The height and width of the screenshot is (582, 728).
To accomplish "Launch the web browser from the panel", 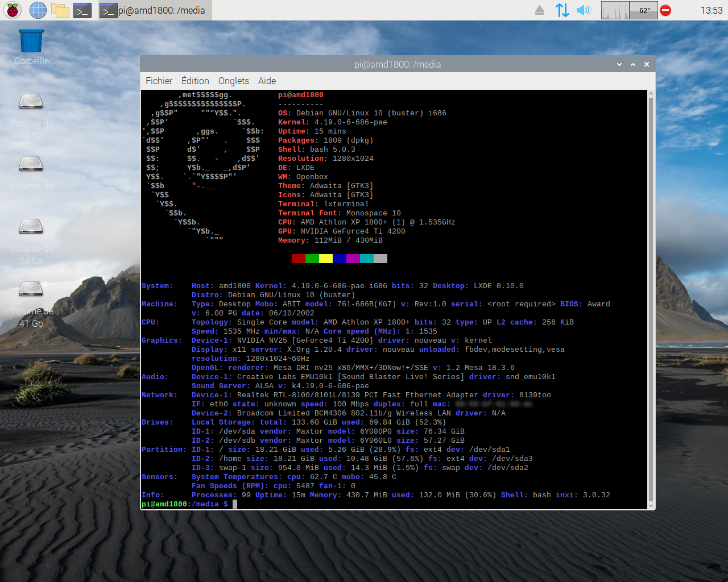I will pyautogui.click(x=38, y=10).
